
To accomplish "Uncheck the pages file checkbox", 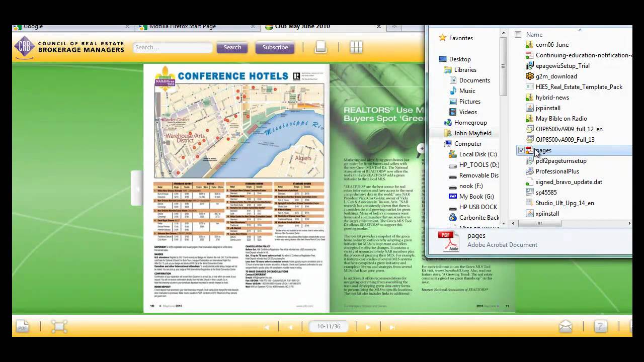I will tap(521, 150).
